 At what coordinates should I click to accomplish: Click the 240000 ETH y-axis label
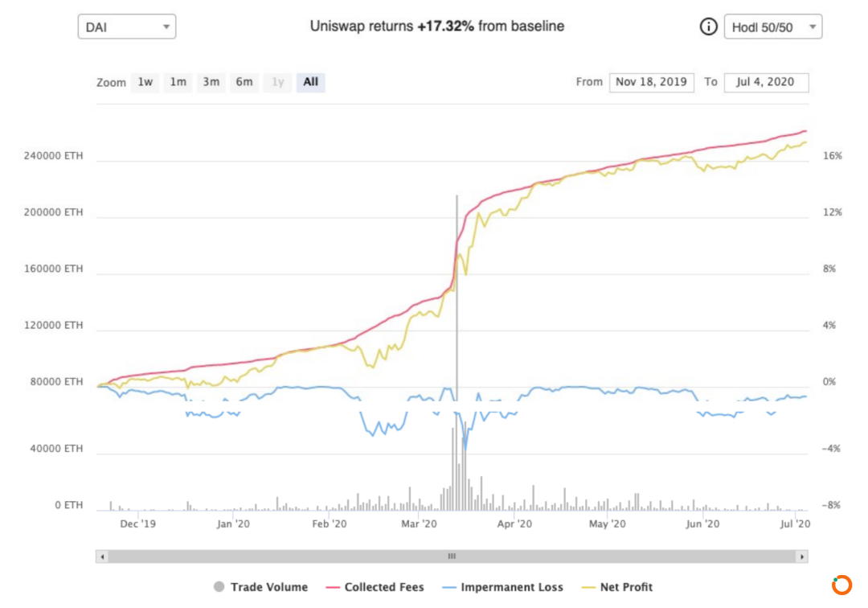click(x=53, y=155)
